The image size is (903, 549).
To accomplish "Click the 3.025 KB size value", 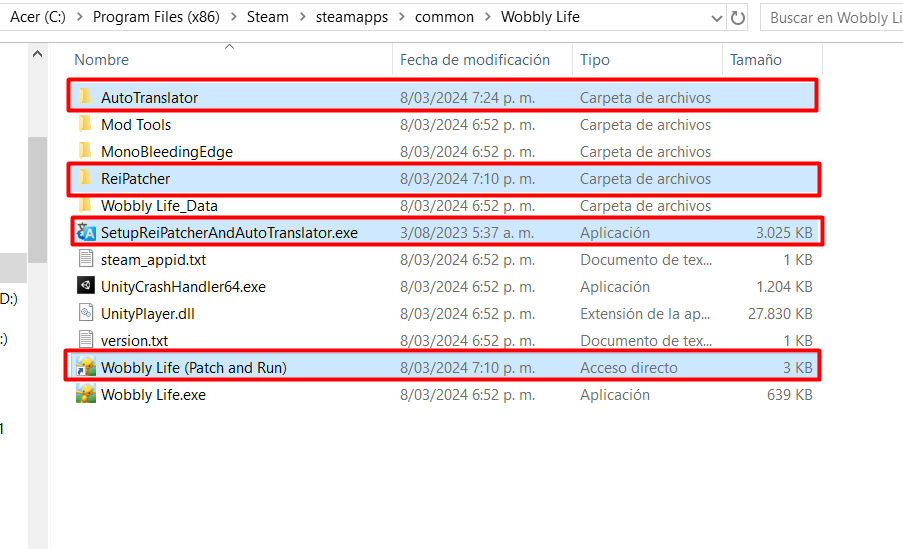I will [x=784, y=233].
